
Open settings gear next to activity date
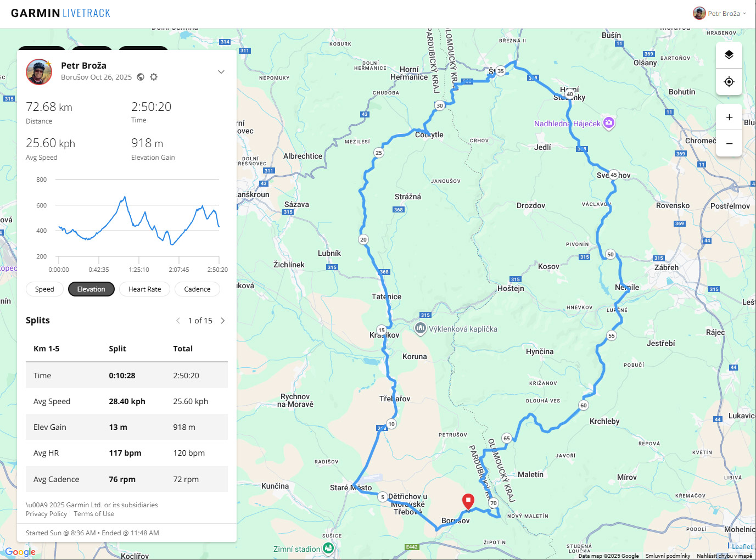click(154, 77)
